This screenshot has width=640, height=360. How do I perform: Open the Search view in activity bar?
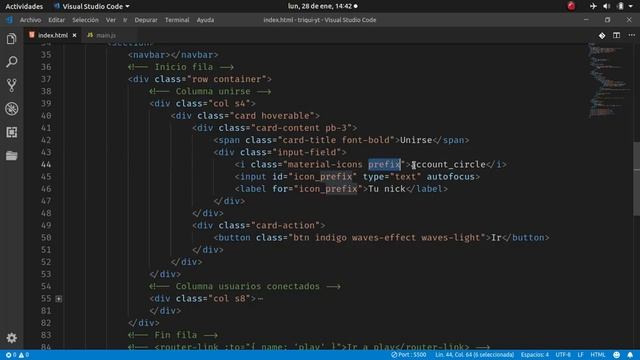(x=11, y=62)
